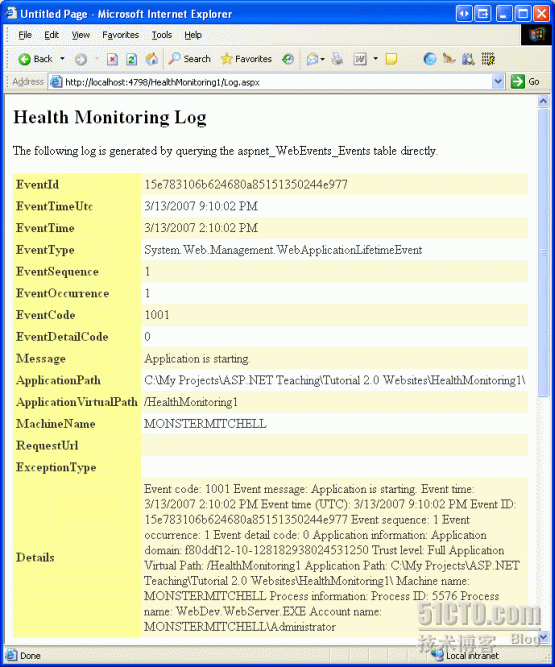
Task: Click the EventTimeUtc value 9:10:02 PM
Action: pyautogui.click(x=228, y=206)
